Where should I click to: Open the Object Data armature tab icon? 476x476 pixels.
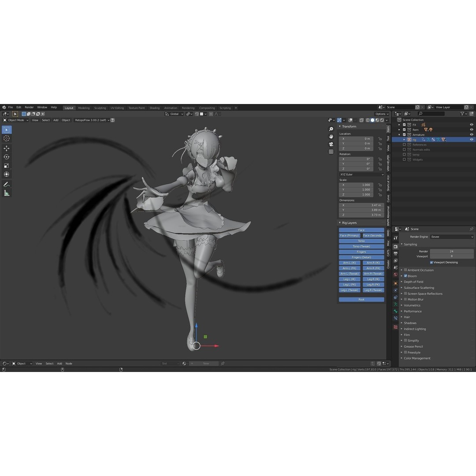[x=395, y=304]
